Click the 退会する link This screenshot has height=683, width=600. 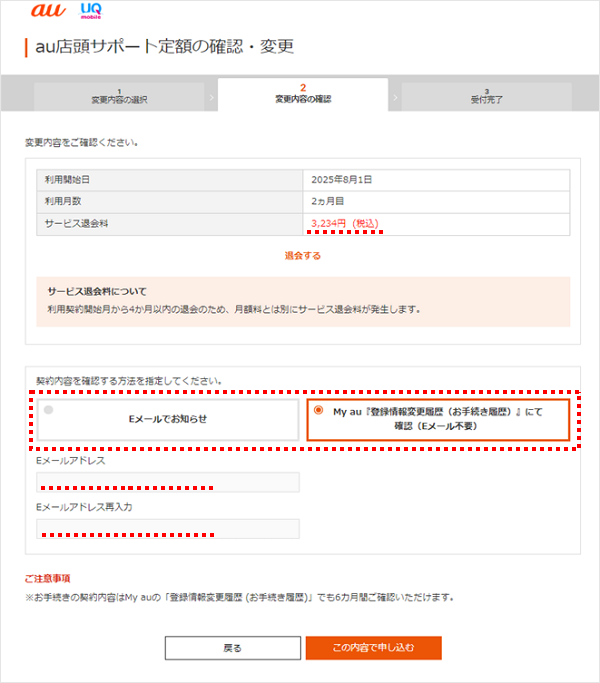(x=302, y=255)
